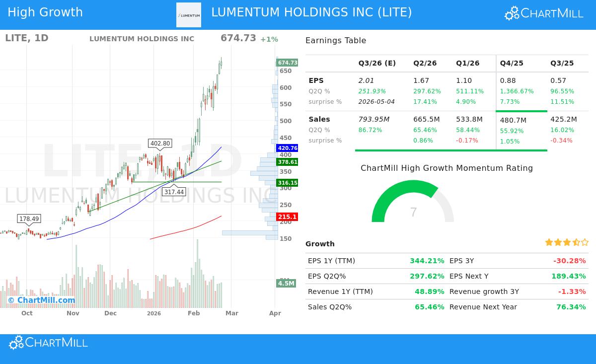Click the half-filled star in the Growth rating
596x364 pixels.
tap(576, 242)
